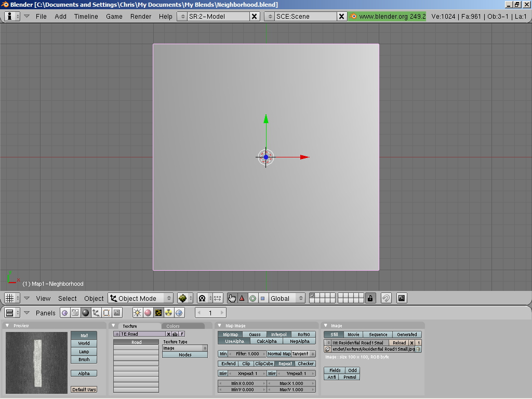This screenshot has height=399, width=532.
Task: Click the MaxX 1.000 value field
Action: pos(291,383)
